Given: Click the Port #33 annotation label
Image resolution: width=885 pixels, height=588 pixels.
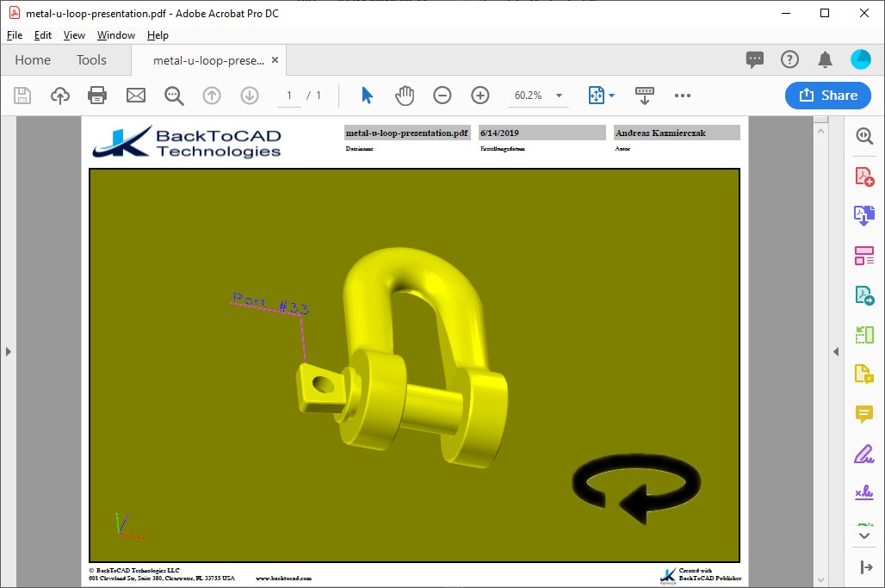Looking at the screenshot, I should [x=271, y=304].
